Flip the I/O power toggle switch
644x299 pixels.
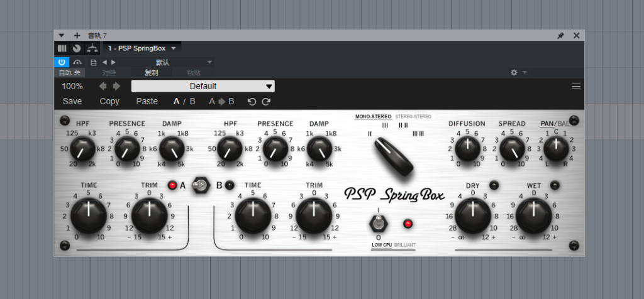pyautogui.click(x=379, y=224)
